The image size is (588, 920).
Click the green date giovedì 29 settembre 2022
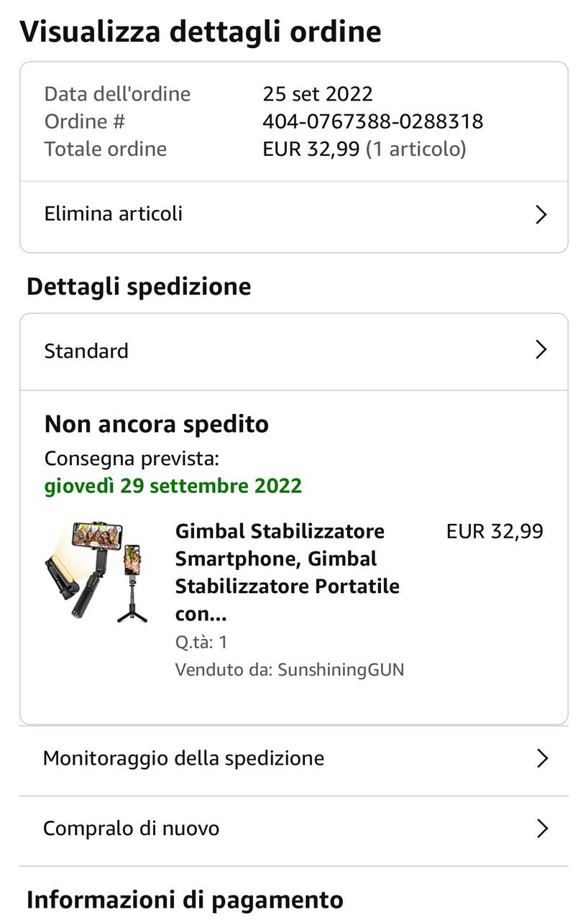pyautogui.click(x=173, y=486)
